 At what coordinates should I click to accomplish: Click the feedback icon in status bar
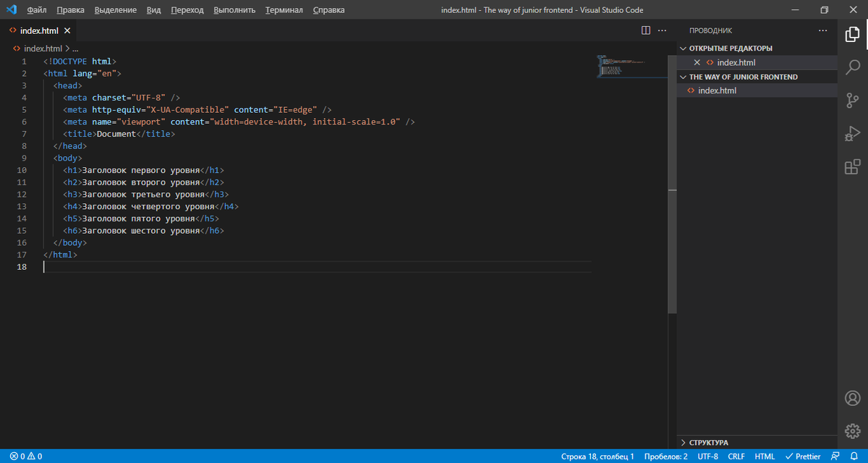[x=836, y=456]
